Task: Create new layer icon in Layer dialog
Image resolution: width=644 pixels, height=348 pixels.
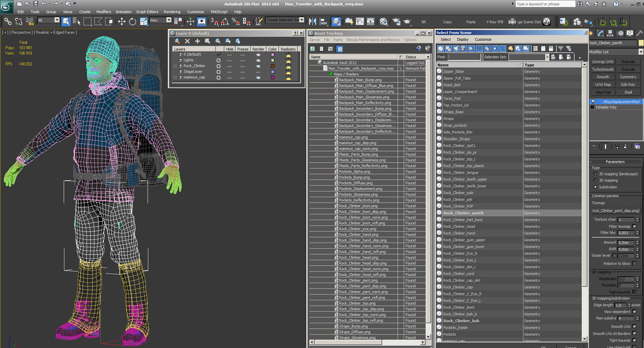Action: pos(177,41)
